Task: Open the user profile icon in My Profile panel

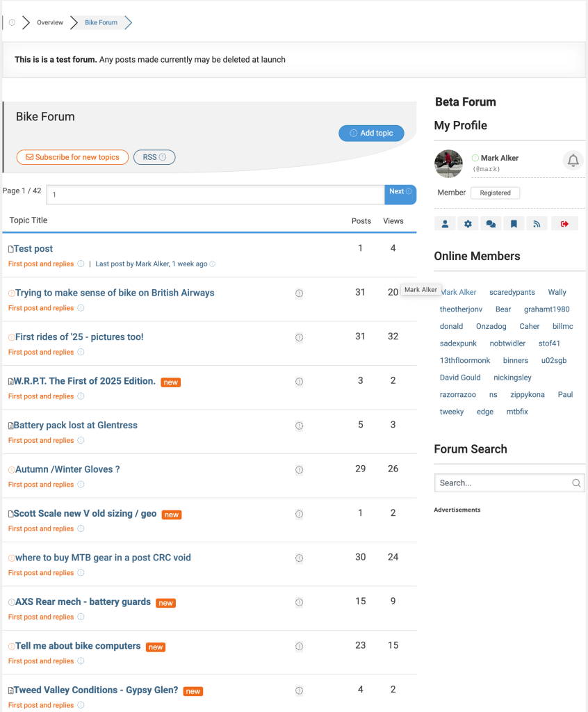Action: click(445, 223)
